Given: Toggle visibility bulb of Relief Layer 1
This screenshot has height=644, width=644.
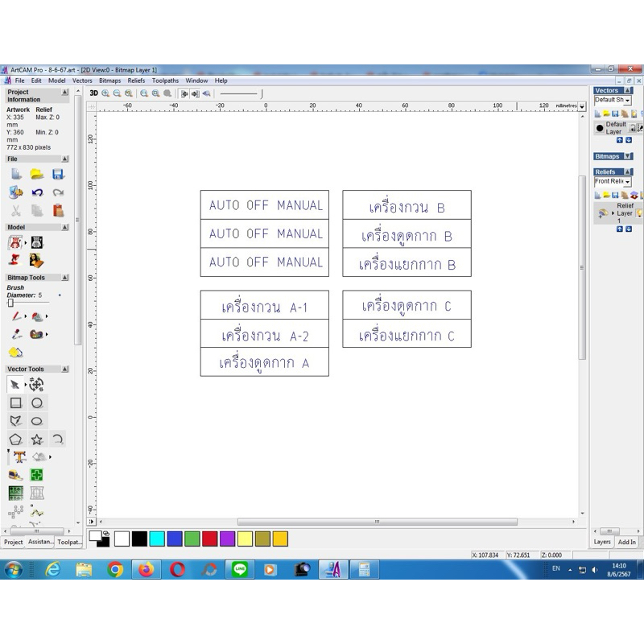Looking at the screenshot, I should pos(638,213).
